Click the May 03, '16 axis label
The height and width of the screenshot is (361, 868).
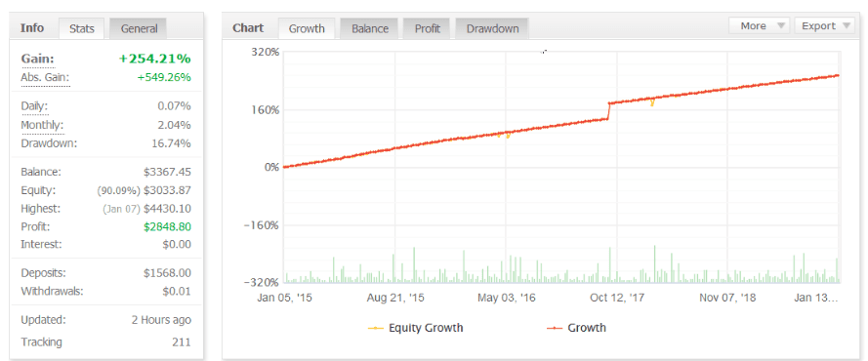click(x=507, y=298)
